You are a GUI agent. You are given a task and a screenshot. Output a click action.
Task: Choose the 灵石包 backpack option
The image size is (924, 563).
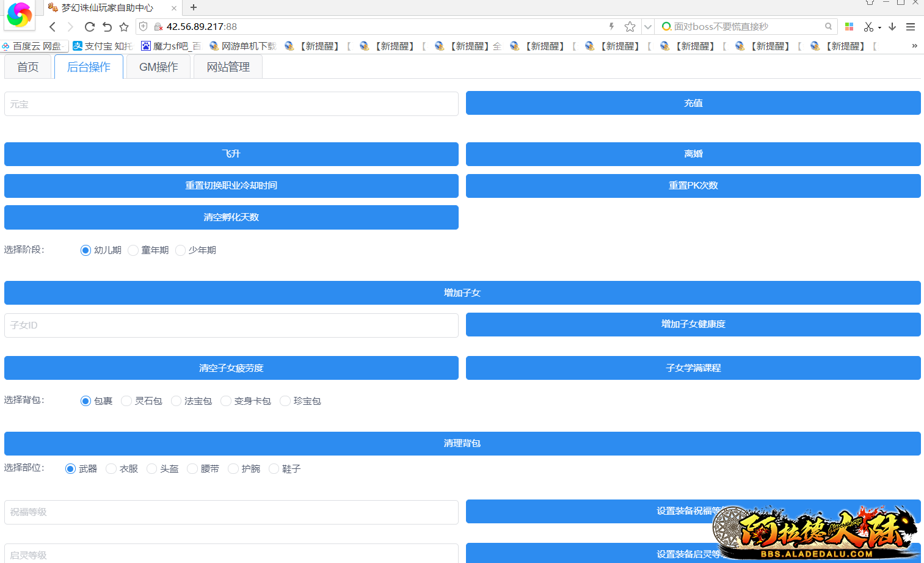pos(126,401)
